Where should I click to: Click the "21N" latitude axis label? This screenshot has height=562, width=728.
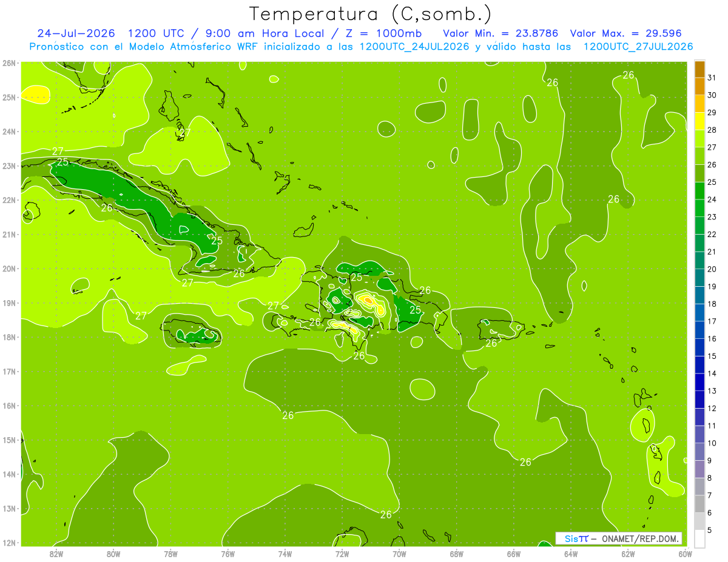point(8,234)
